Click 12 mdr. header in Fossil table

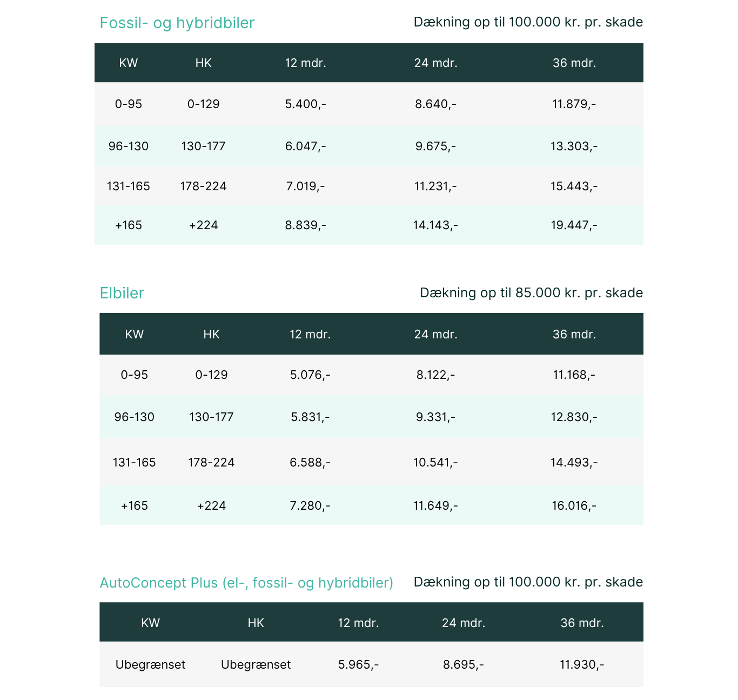306,63
